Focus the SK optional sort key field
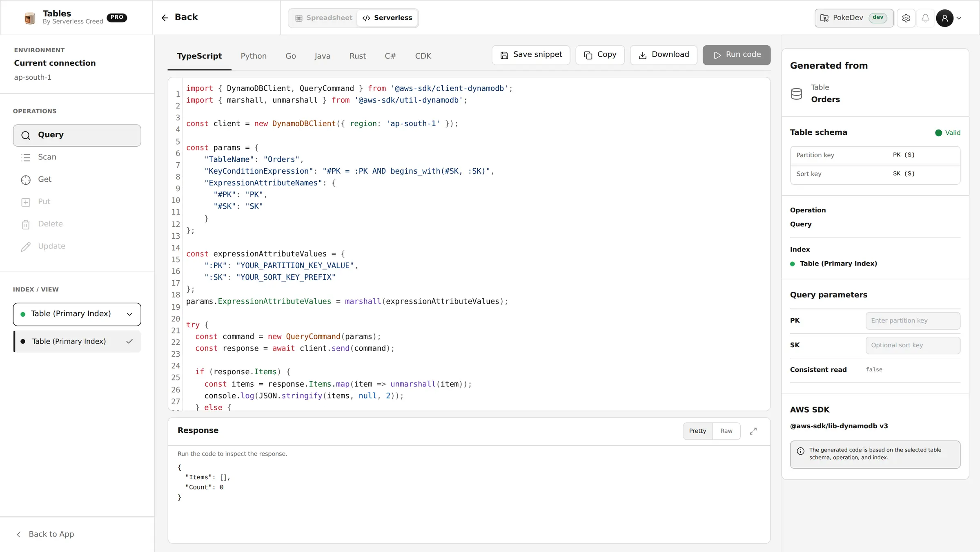980x552 pixels. coord(913,345)
